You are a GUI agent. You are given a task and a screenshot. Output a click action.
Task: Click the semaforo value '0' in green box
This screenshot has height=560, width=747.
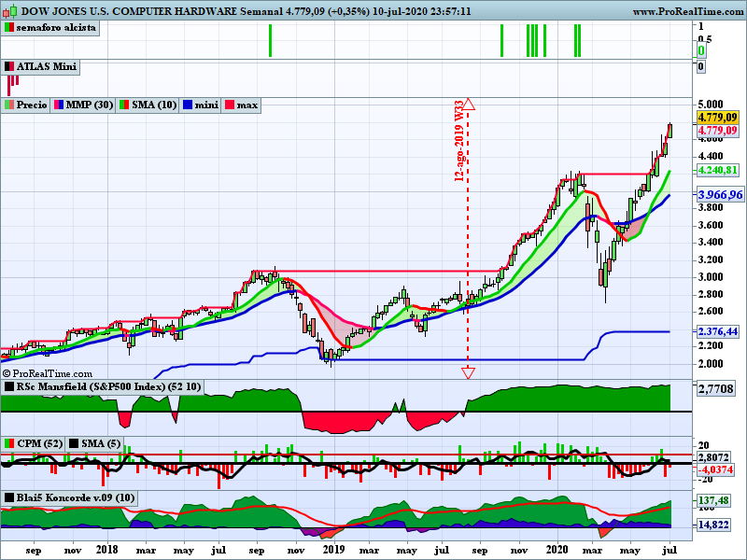[701, 50]
